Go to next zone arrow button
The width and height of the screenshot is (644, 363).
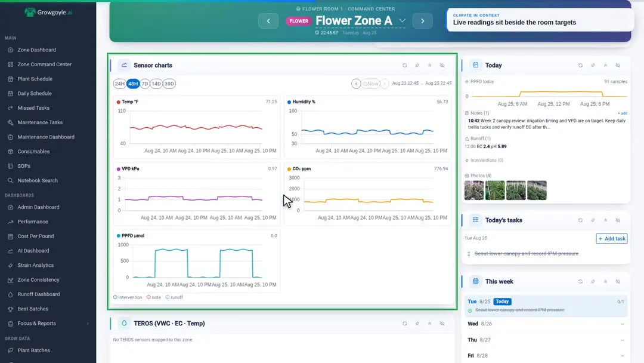point(422,21)
